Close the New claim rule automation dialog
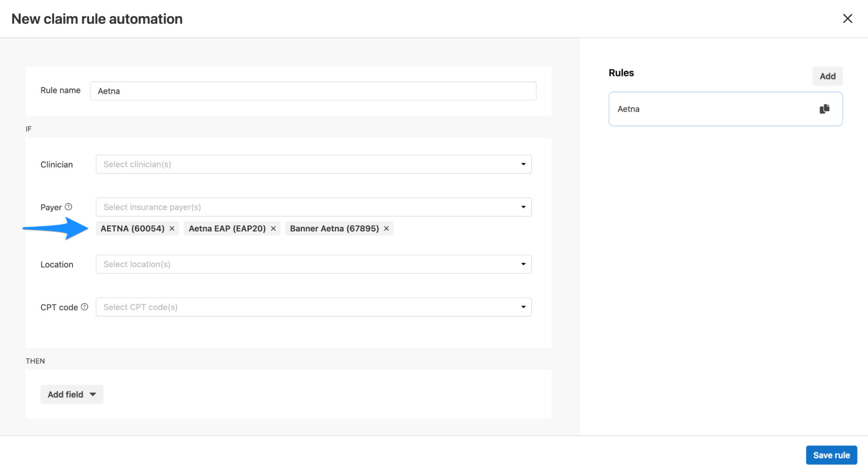 coord(847,19)
